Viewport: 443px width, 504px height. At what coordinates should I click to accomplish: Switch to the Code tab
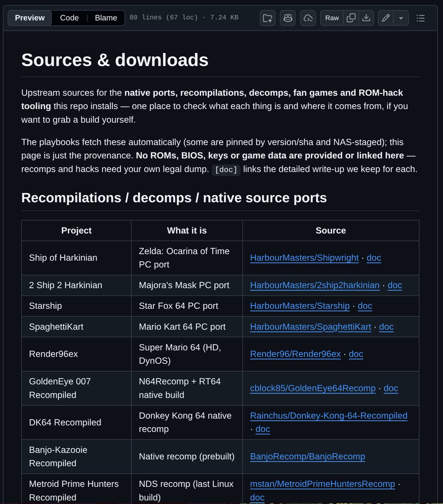tap(69, 18)
